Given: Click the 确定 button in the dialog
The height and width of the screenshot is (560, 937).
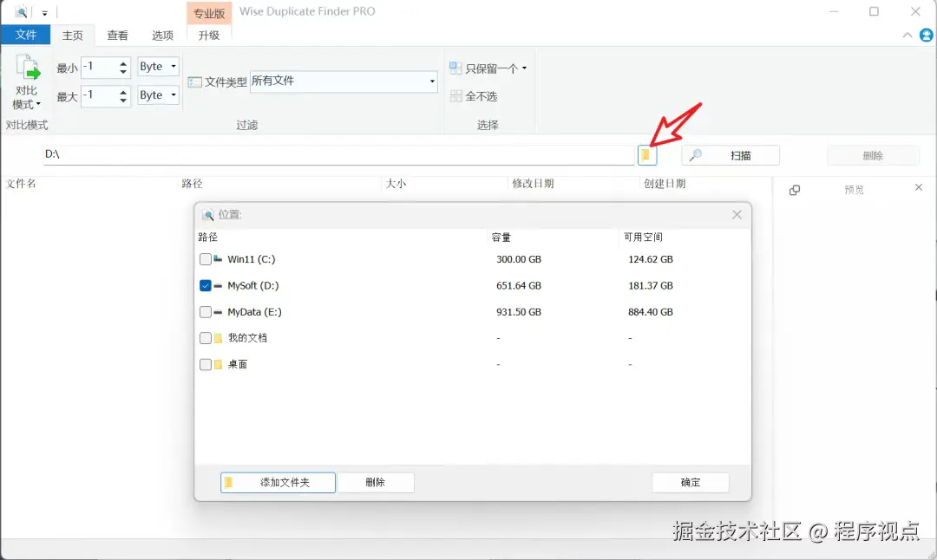Looking at the screenshot, I should [691, 482].
